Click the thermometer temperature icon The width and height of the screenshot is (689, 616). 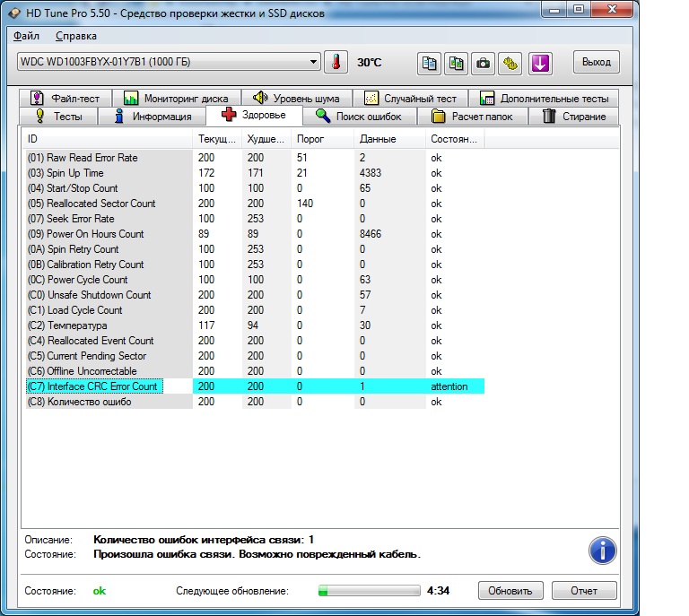click(336, 63)
